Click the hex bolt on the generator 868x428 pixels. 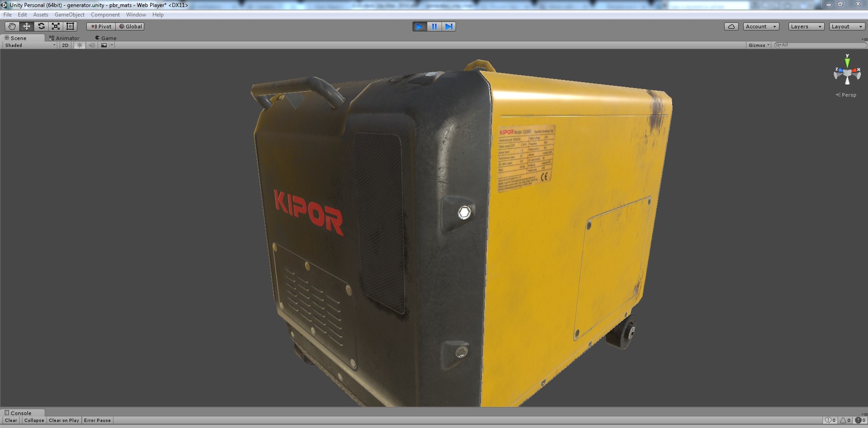pyautogui.click(x=464, y=212)
